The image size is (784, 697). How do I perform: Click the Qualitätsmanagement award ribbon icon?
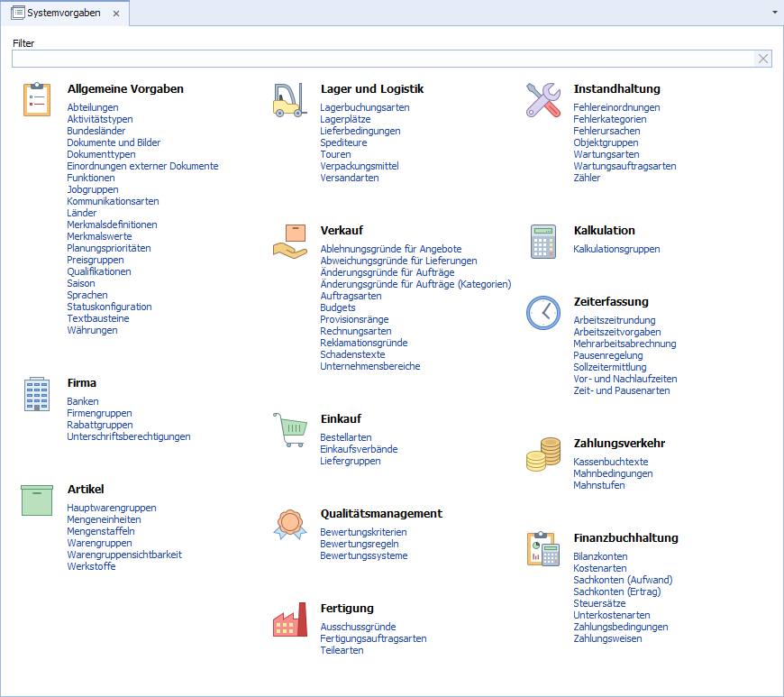[289, 524]
